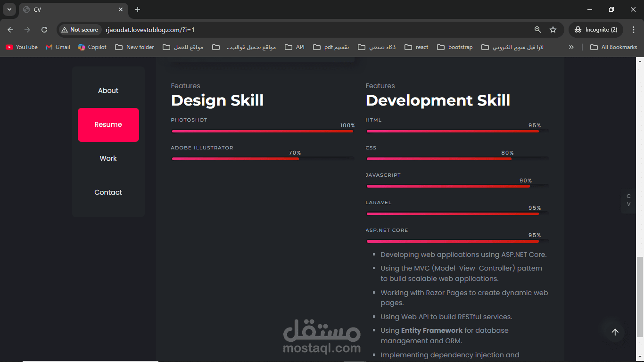Click 'Working with Razor Pages' bullet
The height and width of the screenshot is (362, 644).
point(464,298)
